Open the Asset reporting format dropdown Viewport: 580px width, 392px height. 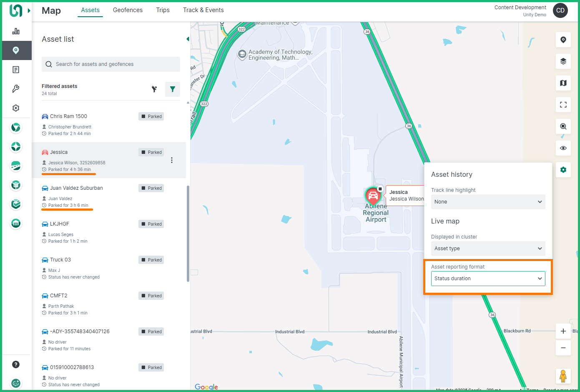(488, 279)
